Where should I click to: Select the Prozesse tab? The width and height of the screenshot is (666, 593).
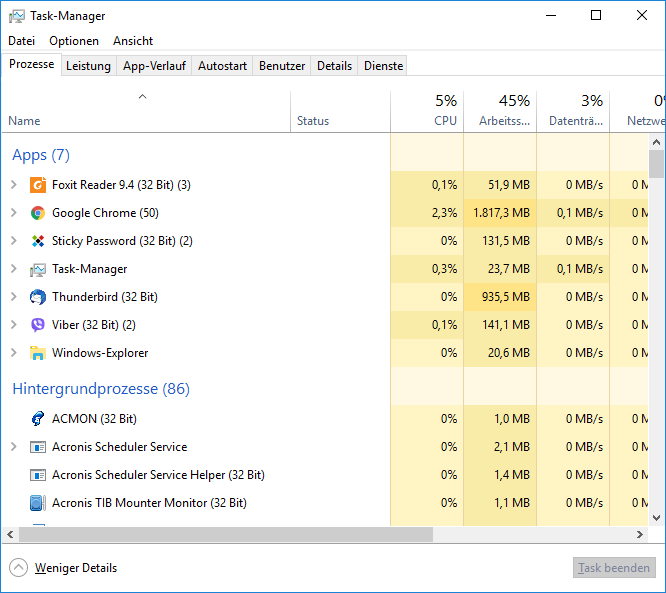(31, 64)
